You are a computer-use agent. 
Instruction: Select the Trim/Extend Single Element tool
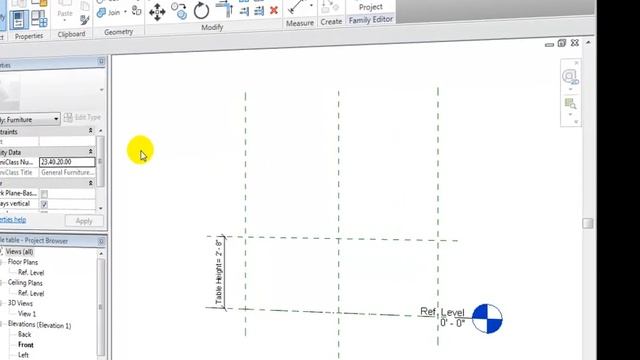(244, 11)
